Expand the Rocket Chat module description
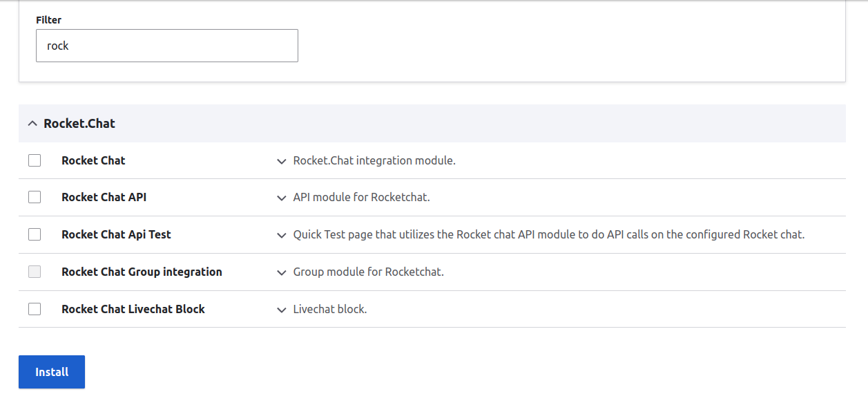Screen dimensions: 868x403 click(281, 160)
